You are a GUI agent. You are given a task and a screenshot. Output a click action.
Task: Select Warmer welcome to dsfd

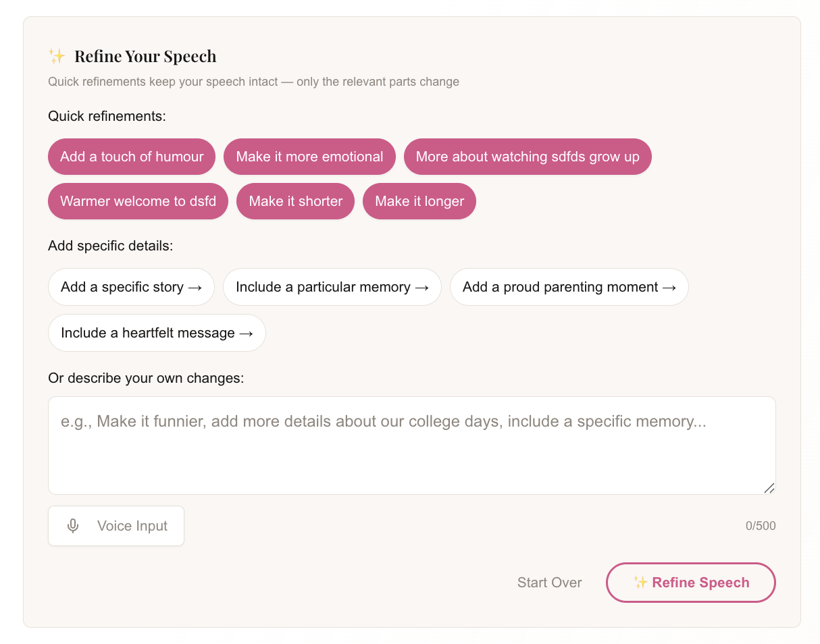[138, 200]
